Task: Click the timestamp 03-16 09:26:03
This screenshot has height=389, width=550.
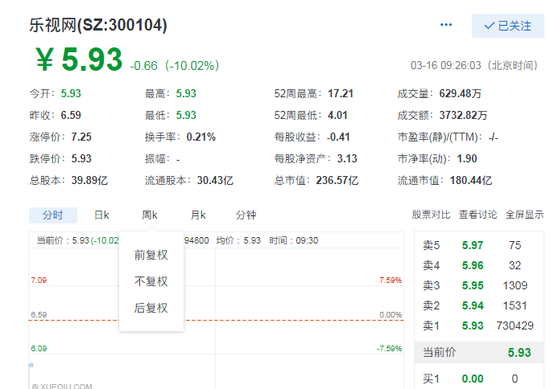Action: tap(446, 65)
